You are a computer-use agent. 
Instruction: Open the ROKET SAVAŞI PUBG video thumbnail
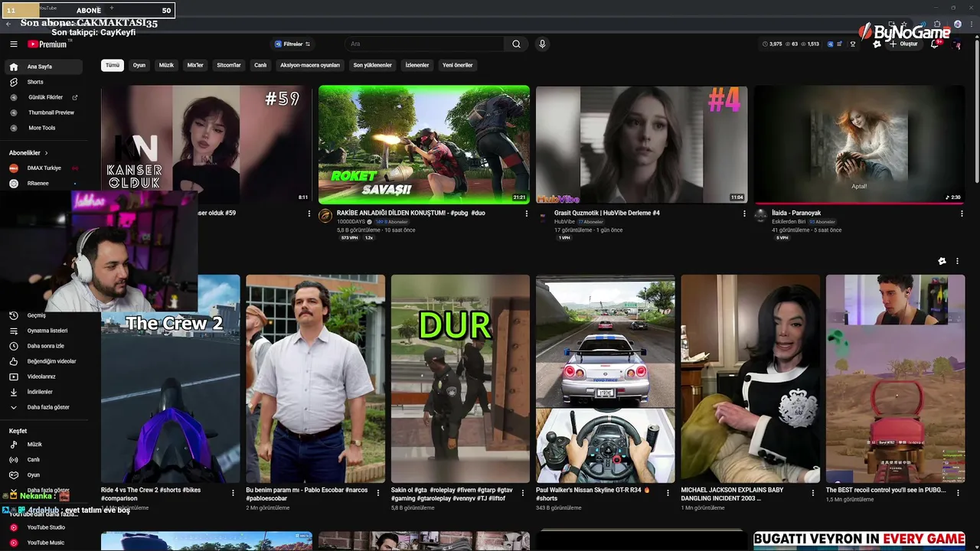pos(424,145)
